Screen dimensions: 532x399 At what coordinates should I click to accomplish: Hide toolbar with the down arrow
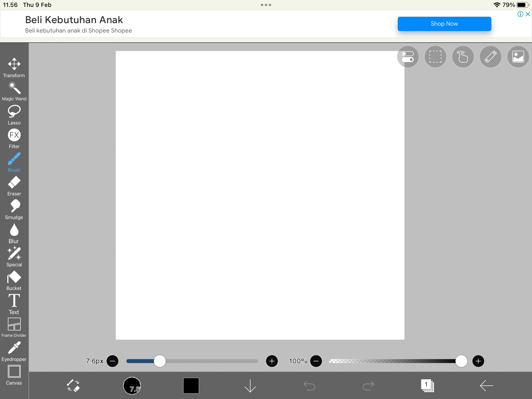coord(250,385)
